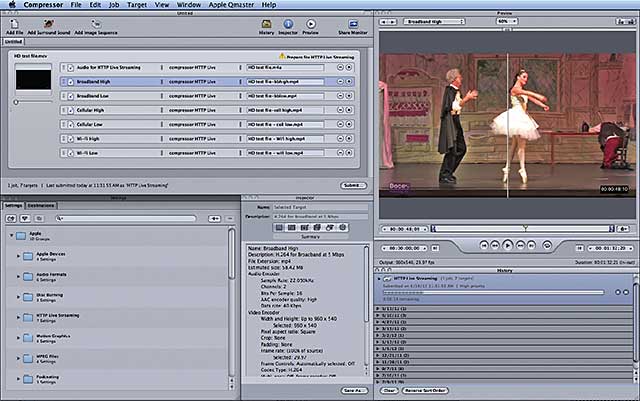Click the create new setting group icon
The image size is (640, 401).
pyautogui.click(x=11, y=218)
